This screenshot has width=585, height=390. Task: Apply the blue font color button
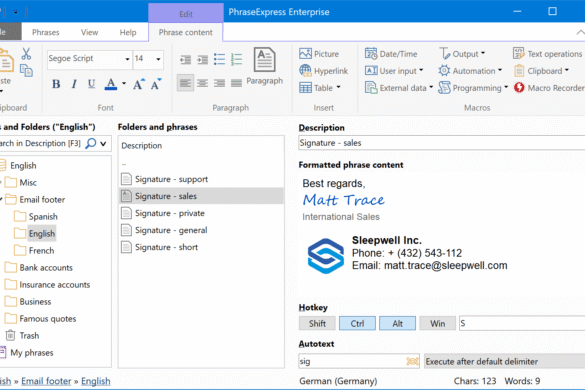[x=111, y=84]
